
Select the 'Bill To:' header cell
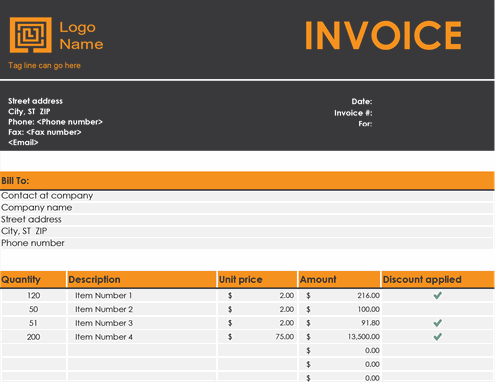coord(247,181)
